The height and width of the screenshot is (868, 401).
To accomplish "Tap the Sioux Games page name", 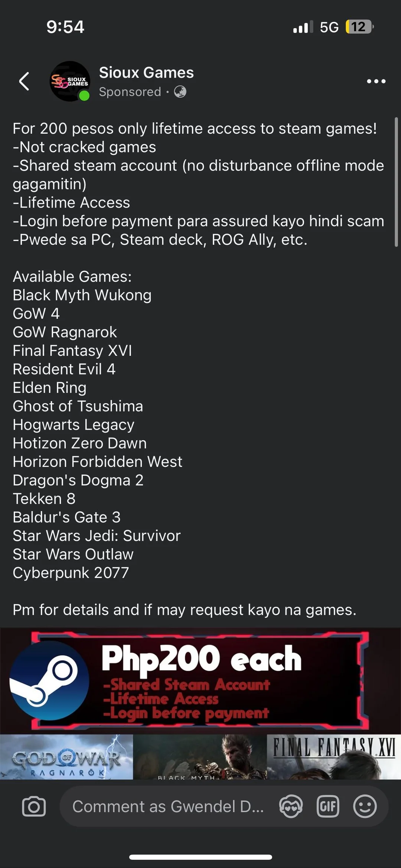I will point(146,72).
